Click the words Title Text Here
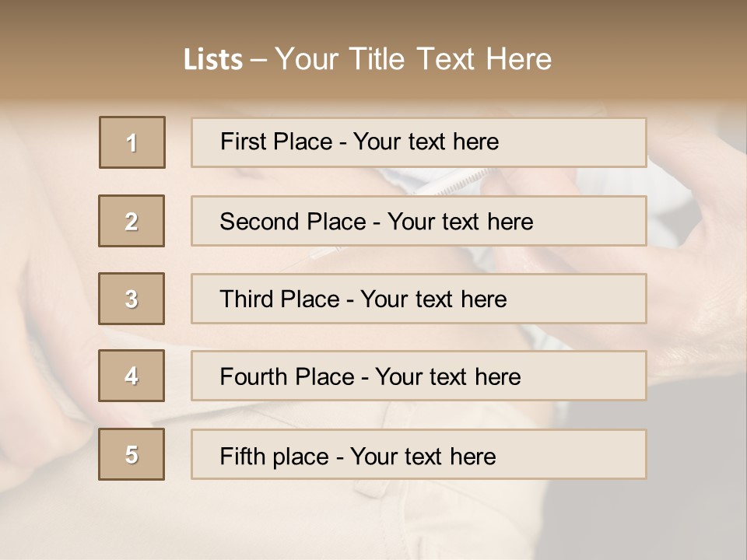747x560 pixels. 451,59
